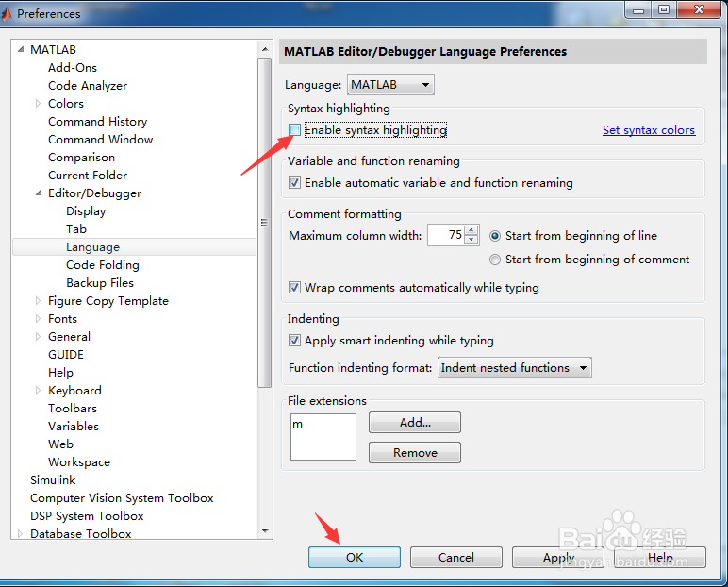Open Code Folding preferences

(103, 265)
